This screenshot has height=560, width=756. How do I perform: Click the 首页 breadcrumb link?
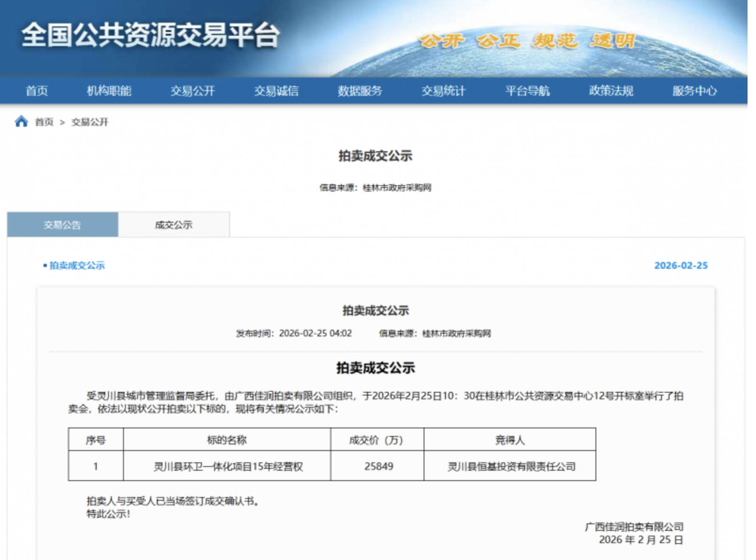[x=44, y=122]
